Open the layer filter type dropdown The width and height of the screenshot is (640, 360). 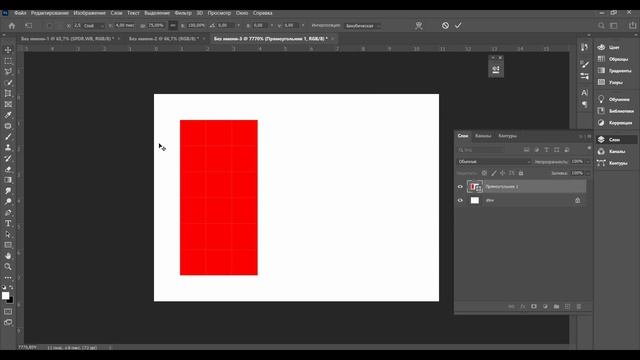point(481,150)
